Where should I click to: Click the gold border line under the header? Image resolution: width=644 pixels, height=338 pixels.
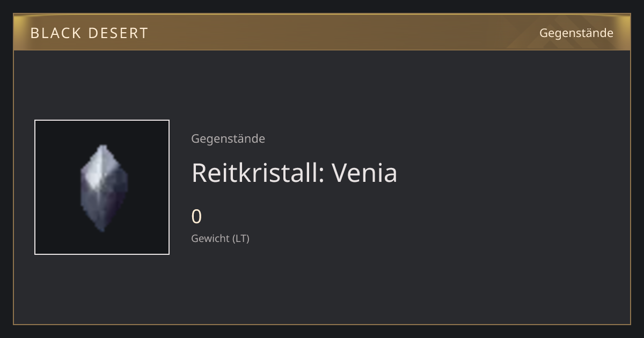322,50
